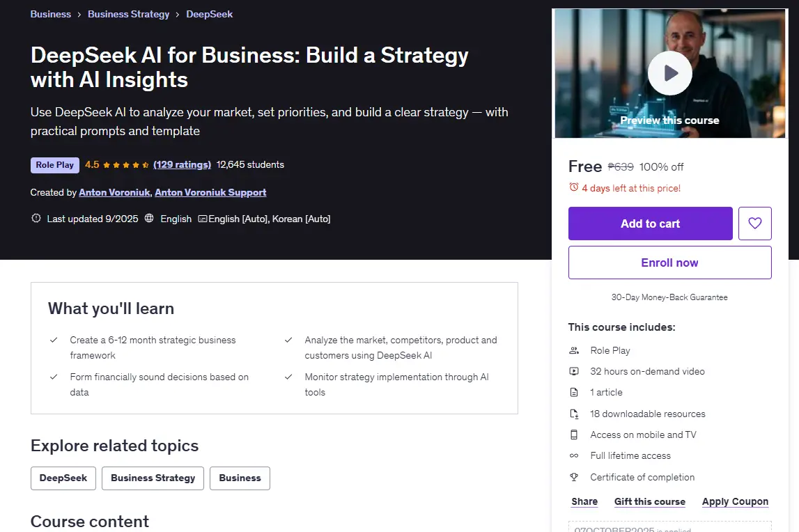This screenshot has width=799, height=532.
Task: Select the DeepSeek related topic chip
Action: (63, 478)
